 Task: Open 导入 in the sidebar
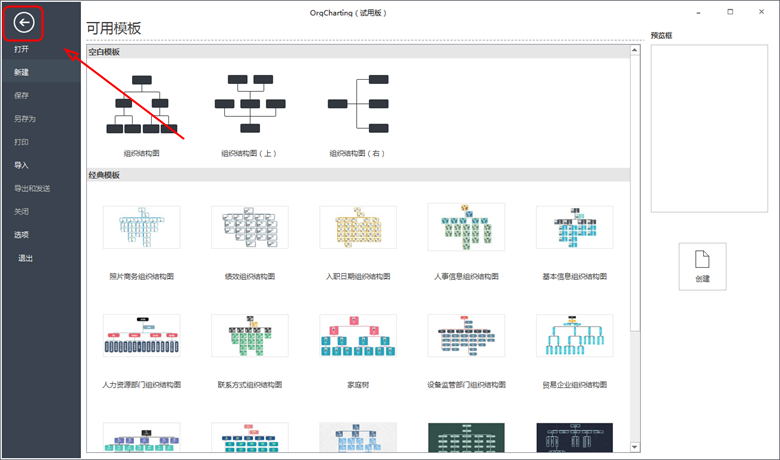pyautogui.click(x=21, y=165)
